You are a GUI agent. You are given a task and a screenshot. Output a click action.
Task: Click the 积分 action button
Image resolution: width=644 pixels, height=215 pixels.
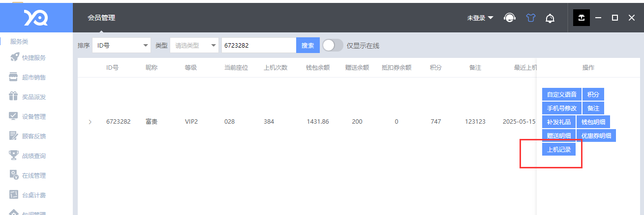click(x=593, y=94)
